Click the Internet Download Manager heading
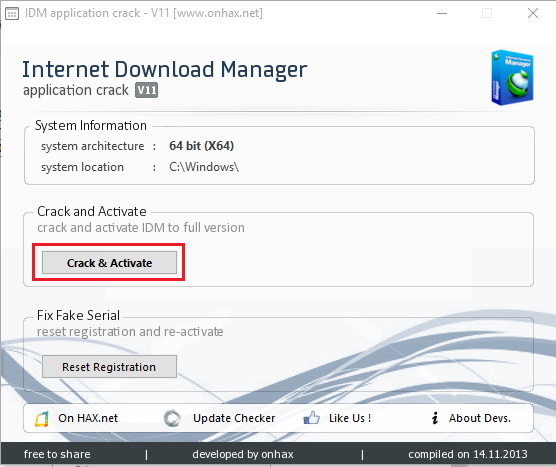Image resolution: width=556 pixels, height=467 pixels. click(165, 70)
